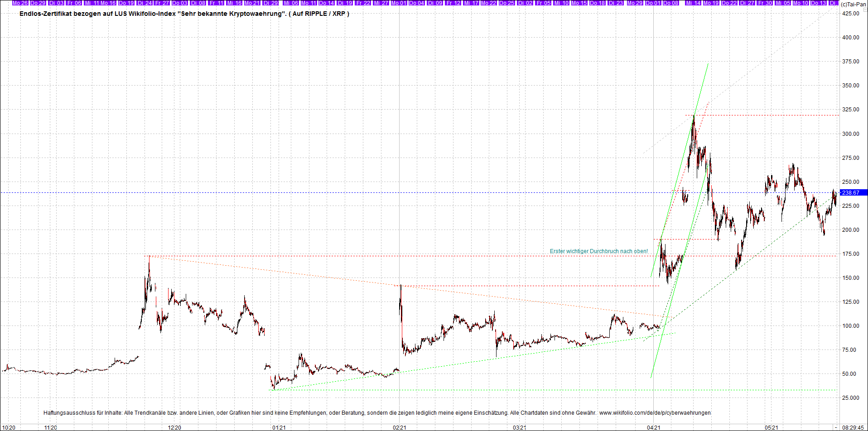This screenshot has height=431, width=868.
Task: Click the minus button beside the time display
Action: coord(836,427)
